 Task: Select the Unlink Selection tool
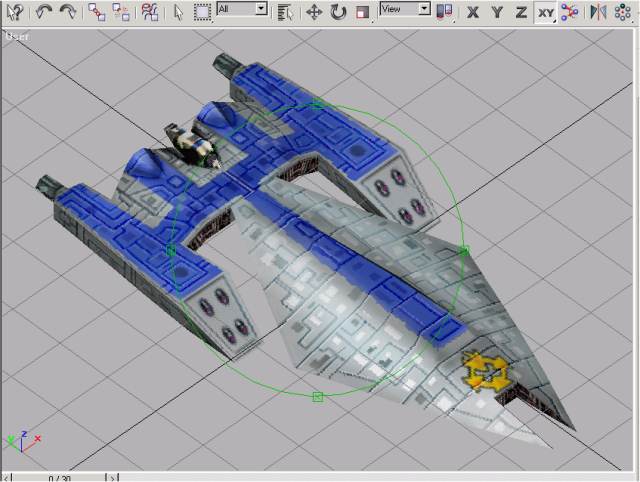tap(121, 12)
